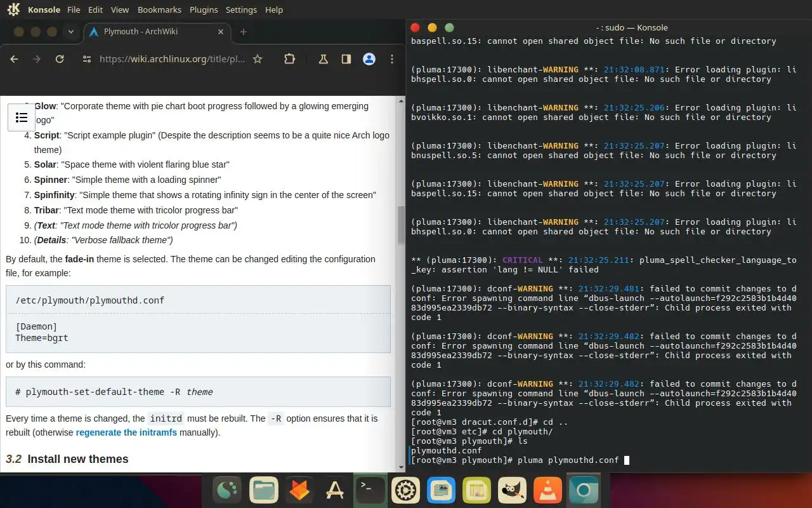Open the teal ring browser dock icon
Image resolution: width=812 pixels, height=508 pixels.
[x=582, y=491]
